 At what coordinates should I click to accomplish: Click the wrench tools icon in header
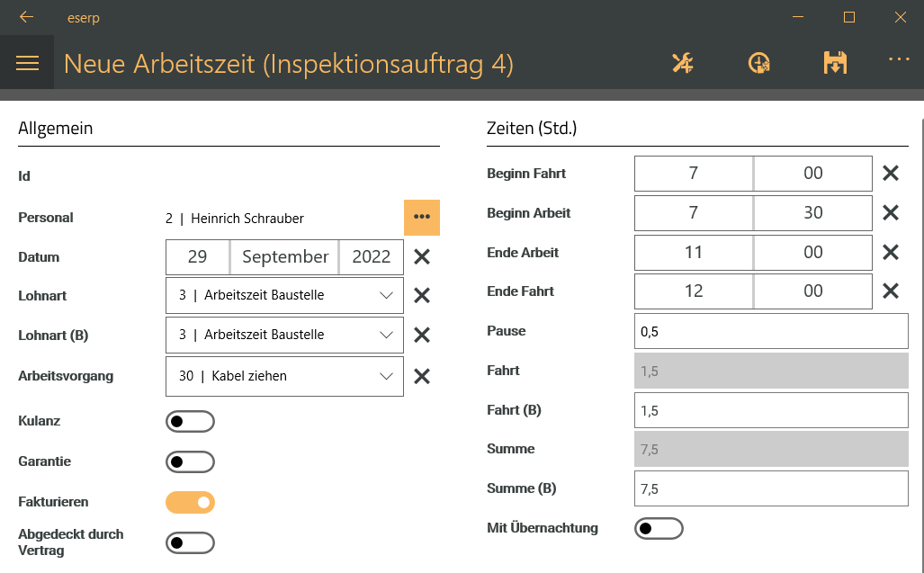tap(683, 62)
